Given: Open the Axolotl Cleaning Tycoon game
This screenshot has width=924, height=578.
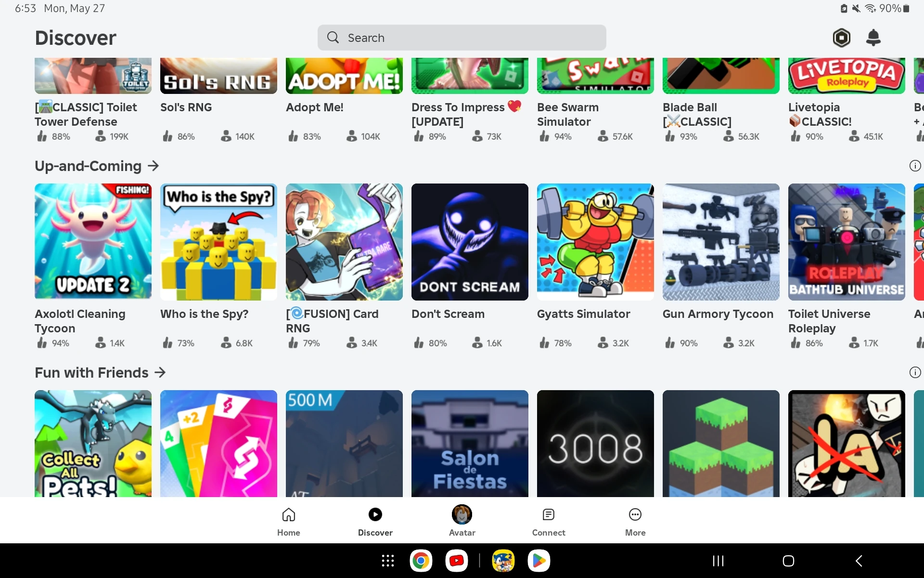Looking at the screenshot, I should click(x=93, y=242).
